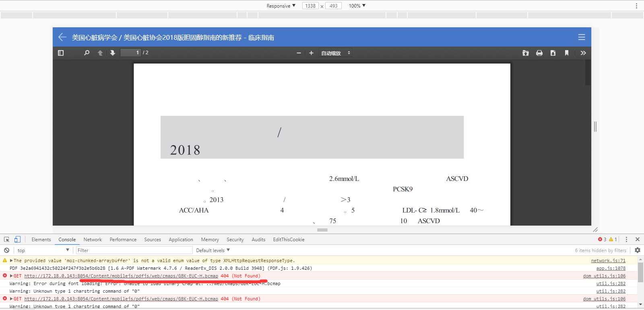
Task: Click the PDF page number field
Action: click(x=130, y=53)
